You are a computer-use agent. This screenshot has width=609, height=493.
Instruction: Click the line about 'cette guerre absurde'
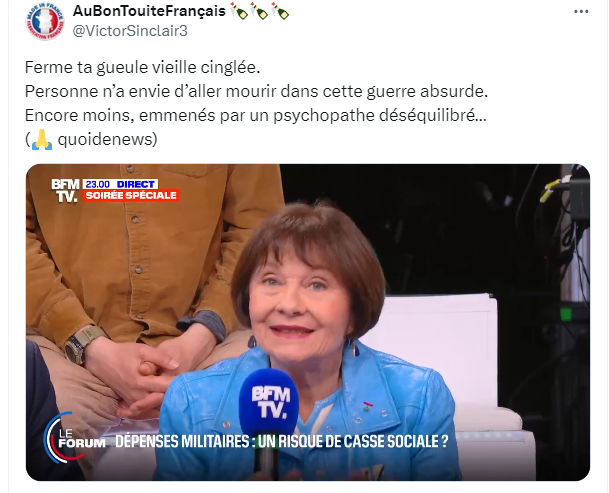(256, 92)
